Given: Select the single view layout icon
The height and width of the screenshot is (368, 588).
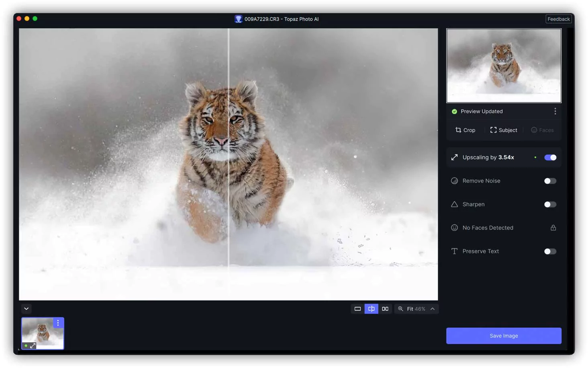Looking at the screenshot, I should point(357,309).
